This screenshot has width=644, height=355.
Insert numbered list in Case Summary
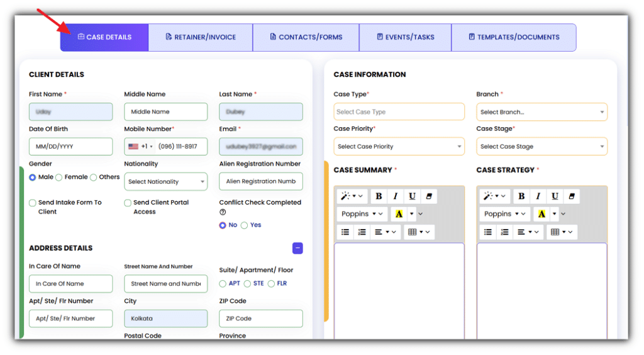(362, 232)
